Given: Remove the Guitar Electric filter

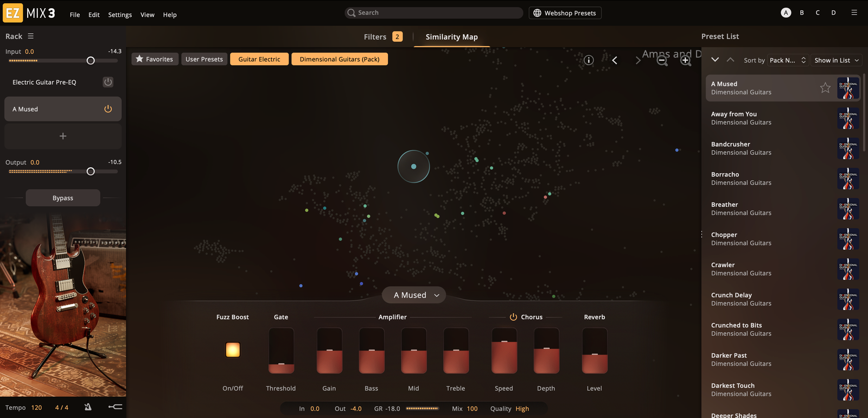Looking at the screenshot, I should [259, 59].
